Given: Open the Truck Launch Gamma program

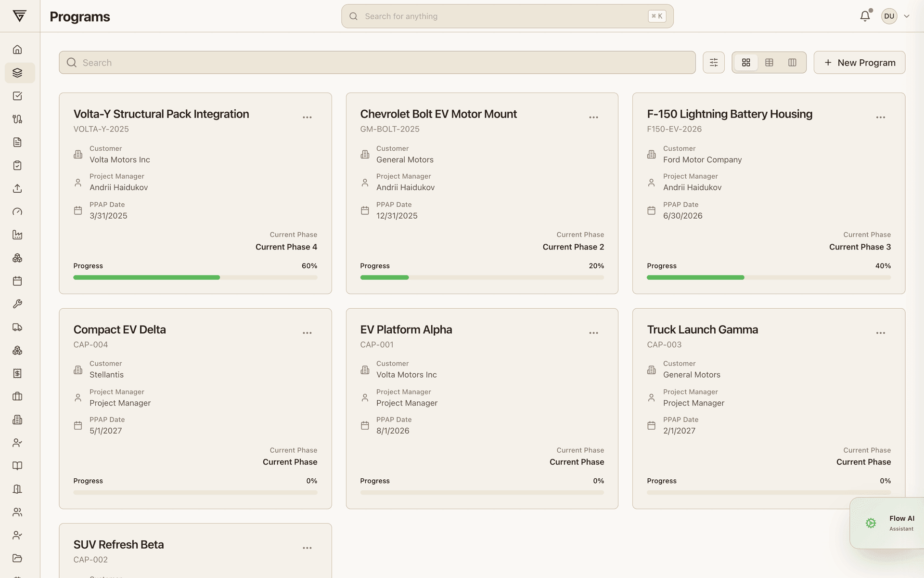Looking at the screenshot, I should [x=702, y=329].
